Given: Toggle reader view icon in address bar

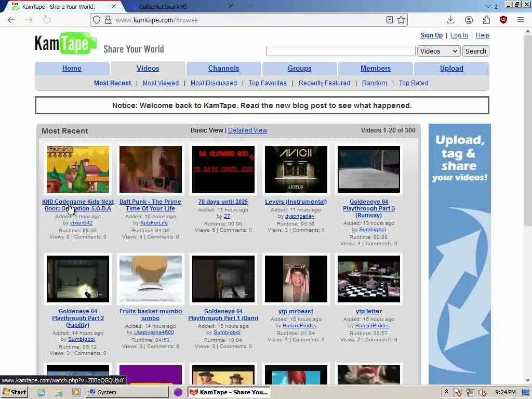Looking at the screenshot, I should click(390, 20).
